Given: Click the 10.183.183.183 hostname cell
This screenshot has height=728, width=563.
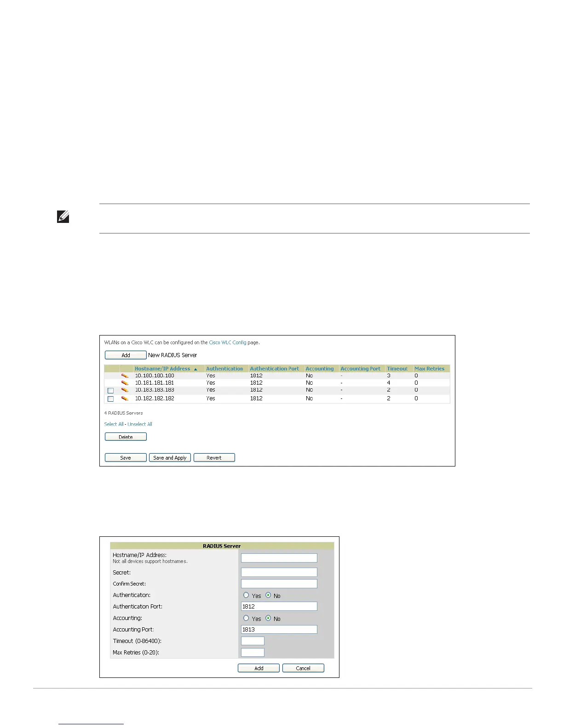Looking at the screenshot, I should coord(155,390).
